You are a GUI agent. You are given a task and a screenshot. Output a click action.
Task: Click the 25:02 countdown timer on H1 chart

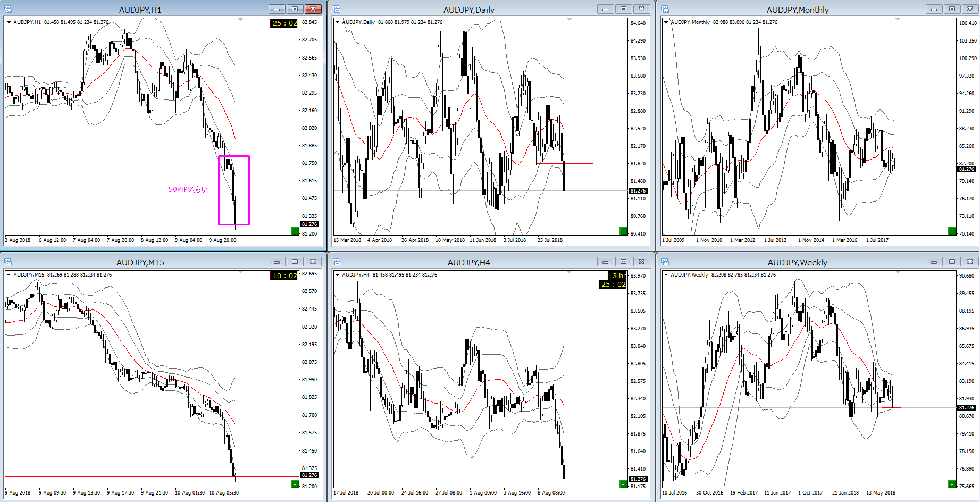[284, 23]
